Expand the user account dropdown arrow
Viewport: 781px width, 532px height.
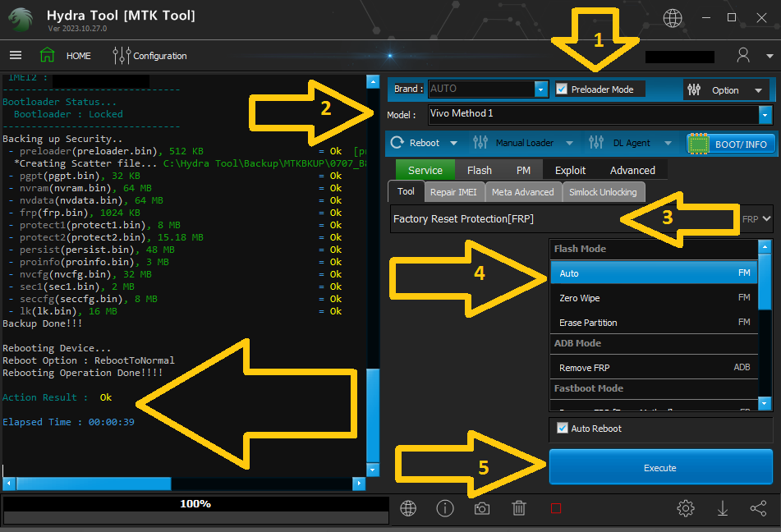(x=770, y=57)
